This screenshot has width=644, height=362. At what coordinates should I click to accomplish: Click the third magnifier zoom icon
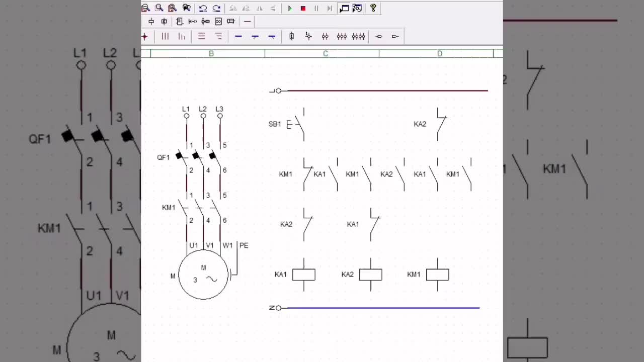172,8
